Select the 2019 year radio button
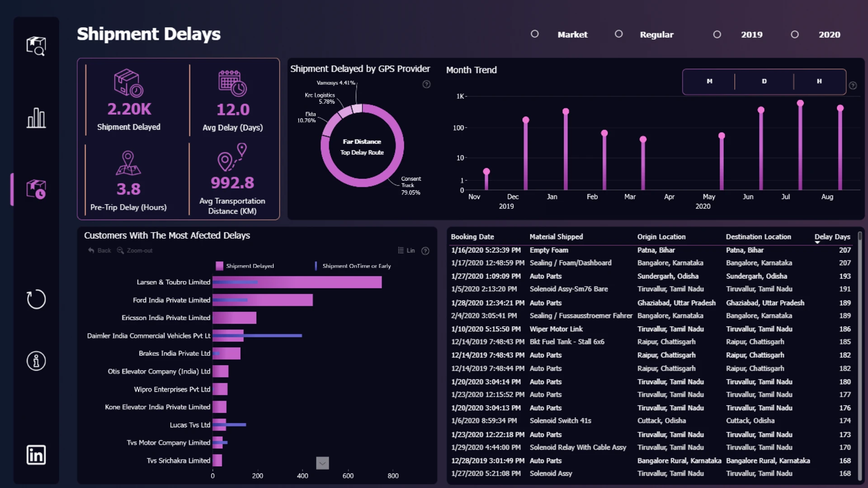 pos(717,34)
